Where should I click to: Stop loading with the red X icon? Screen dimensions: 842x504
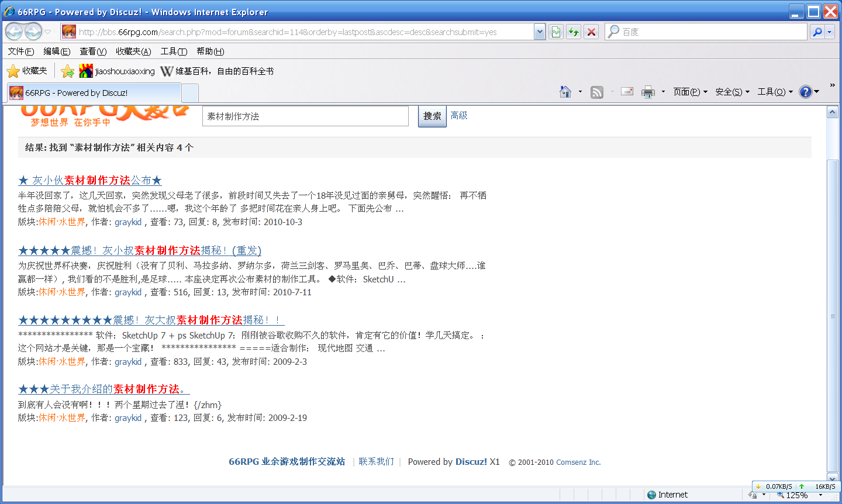click(591, 32)
